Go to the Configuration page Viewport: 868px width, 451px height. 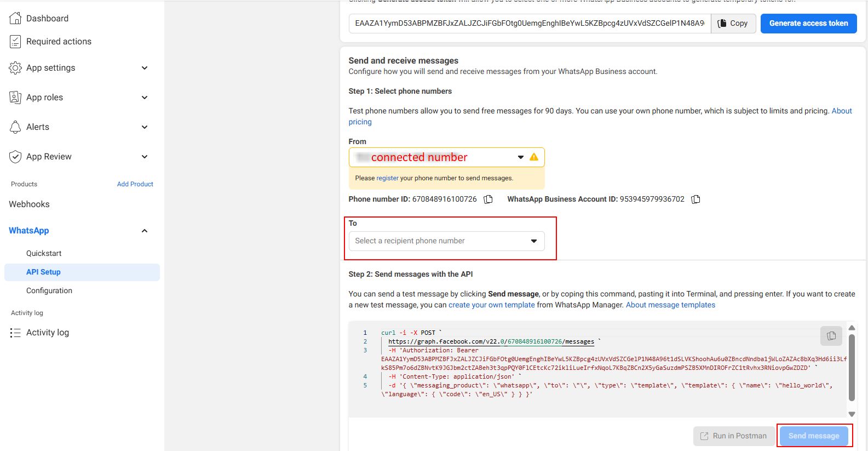point(49,290)
